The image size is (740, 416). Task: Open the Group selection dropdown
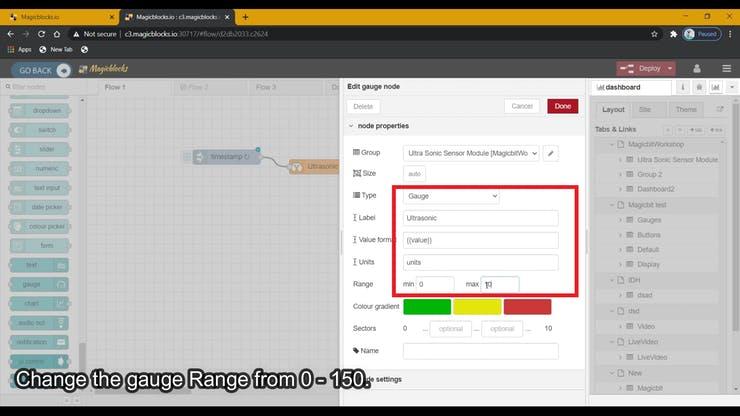[x=471, y=153]
